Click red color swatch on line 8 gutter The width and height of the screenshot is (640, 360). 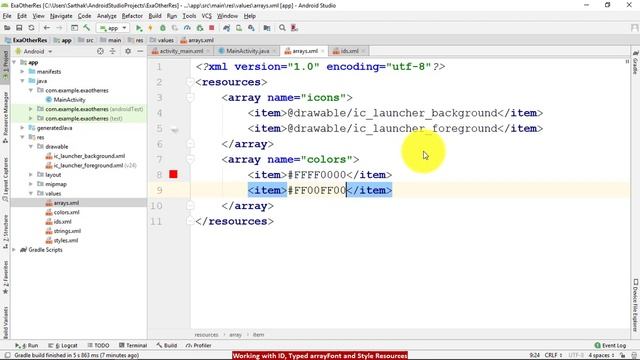tap(173, 175)
